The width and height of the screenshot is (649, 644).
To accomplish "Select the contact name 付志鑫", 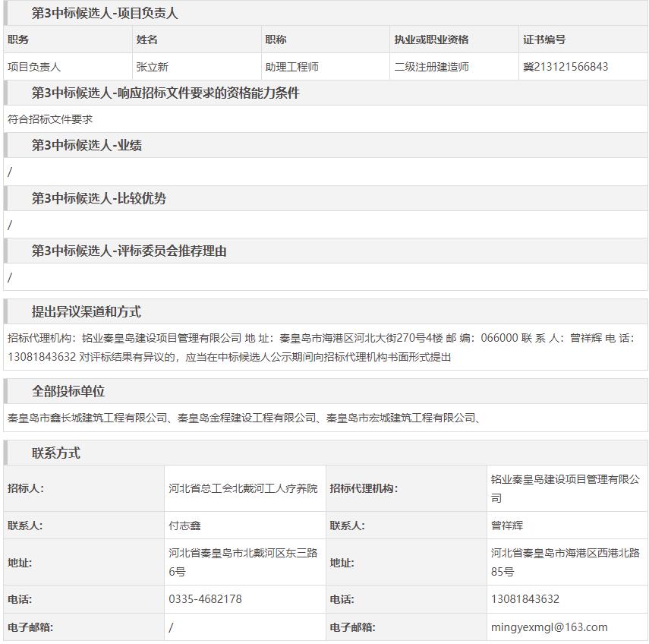I will (184, 526).
